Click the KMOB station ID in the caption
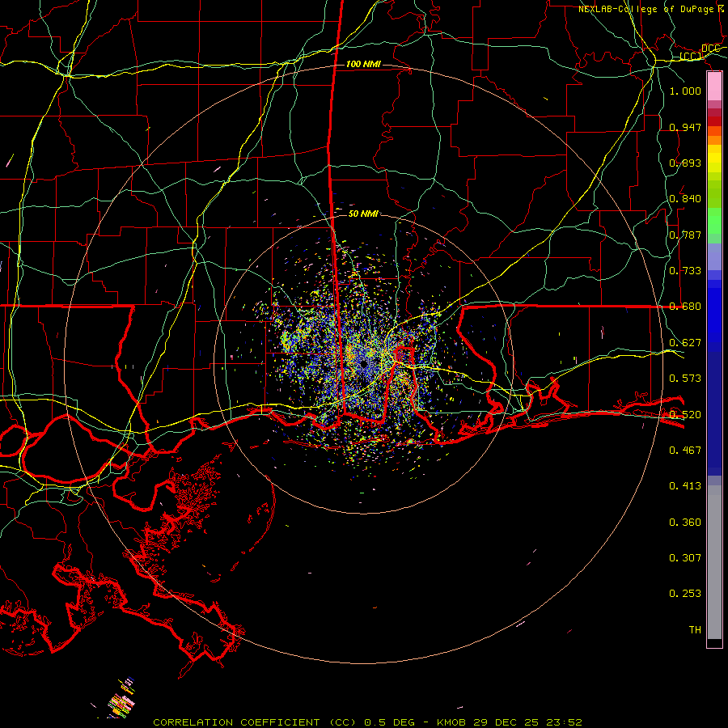 click(451, 722)
